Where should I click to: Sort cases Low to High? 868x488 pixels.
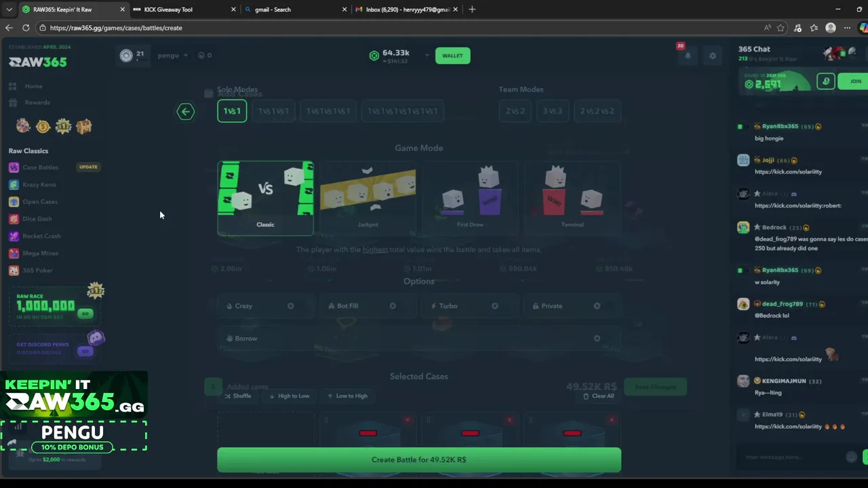347,396
